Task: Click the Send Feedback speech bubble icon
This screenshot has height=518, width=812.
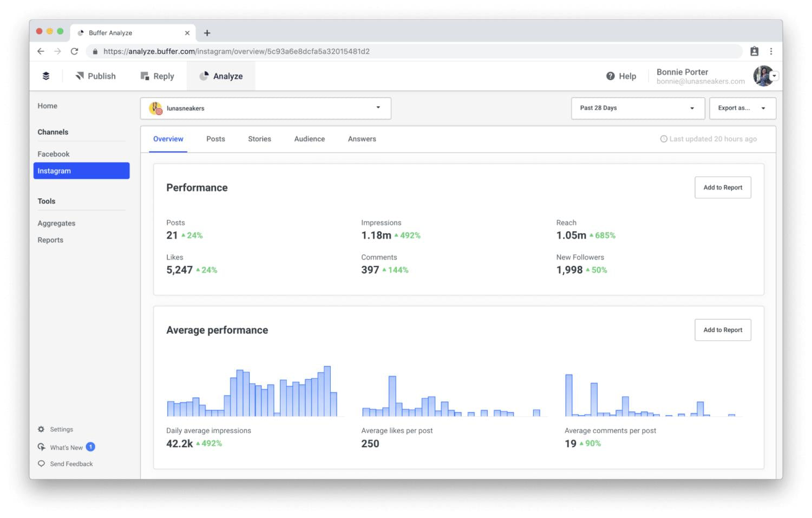Action: pyautogui.click(x=41, y=464)
